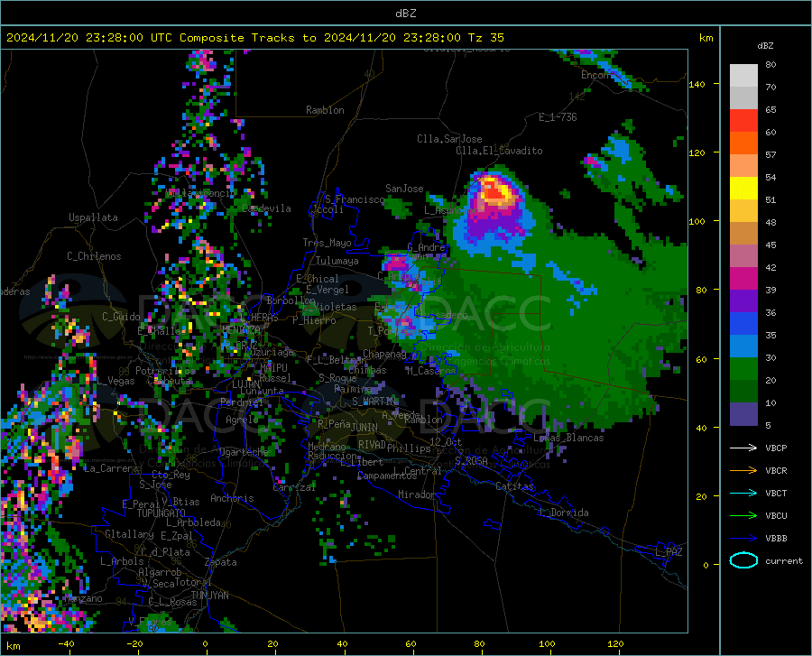Click the 'Lomas_Blancas' place label
This screenshot has height=656, width=812.
568,438
